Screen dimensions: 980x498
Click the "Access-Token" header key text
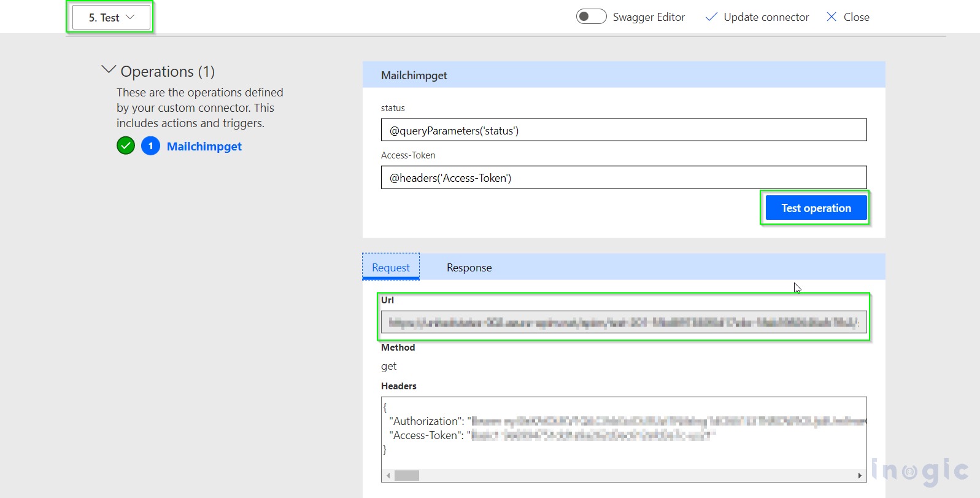426,435
